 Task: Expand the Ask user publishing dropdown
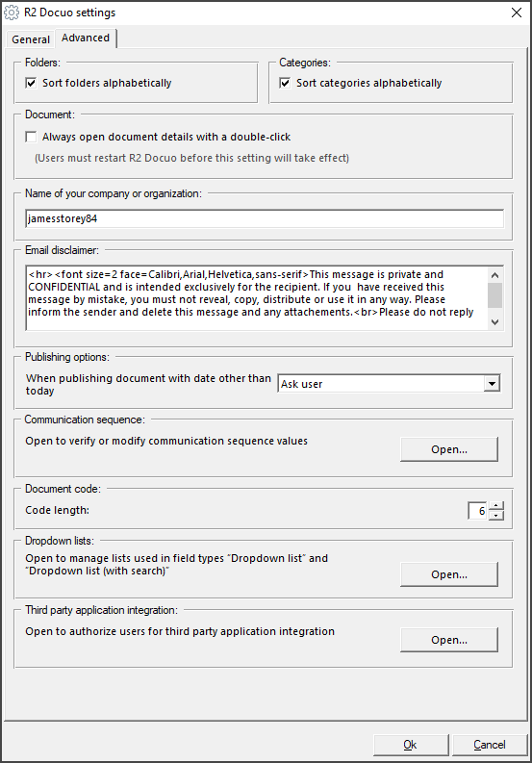click(493, 384)
